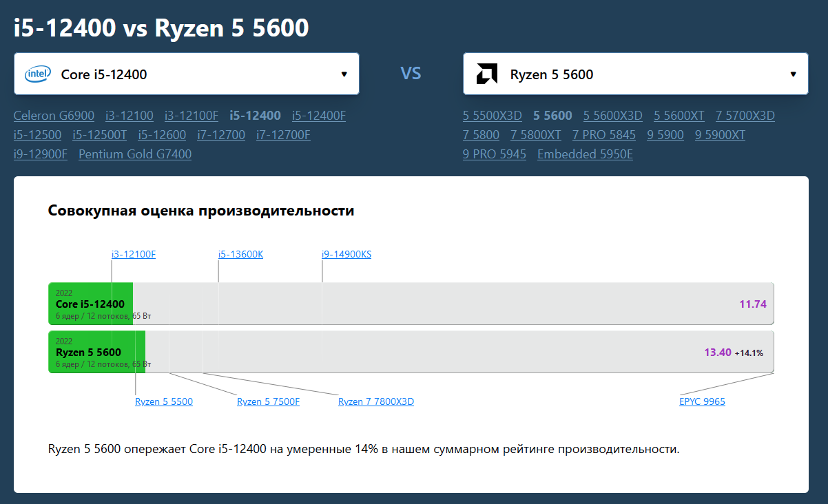Click the +14.1% difference label

pyautogui.click(x=749, y=353)
